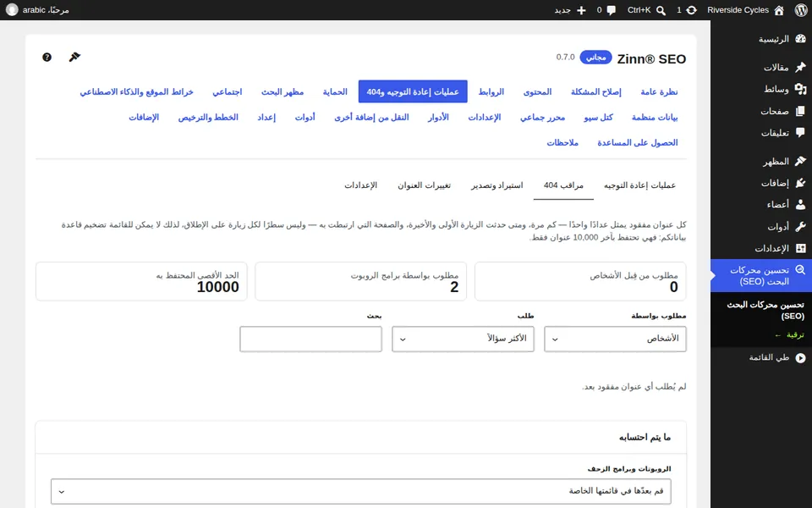This screenshot has height=508, width=812.
Task: Click the إضافات plugin icon in sidebar
Action: tap(801, 183)
